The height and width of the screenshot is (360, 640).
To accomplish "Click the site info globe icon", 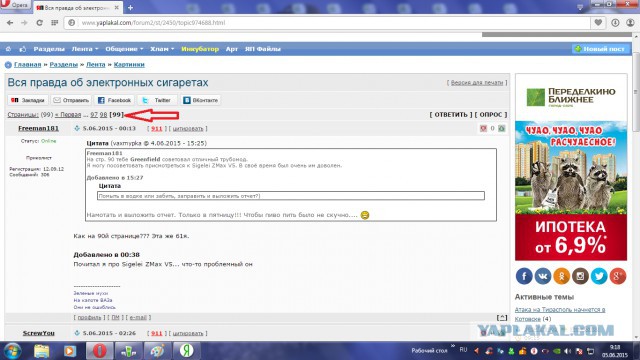I will click(x=72, y=23).
